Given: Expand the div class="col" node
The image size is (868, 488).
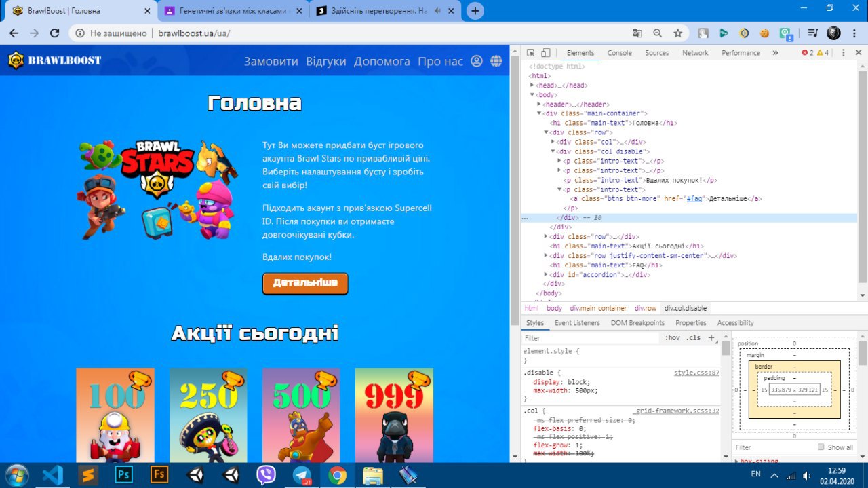Looking at the screenshot, I should point(553,142).
